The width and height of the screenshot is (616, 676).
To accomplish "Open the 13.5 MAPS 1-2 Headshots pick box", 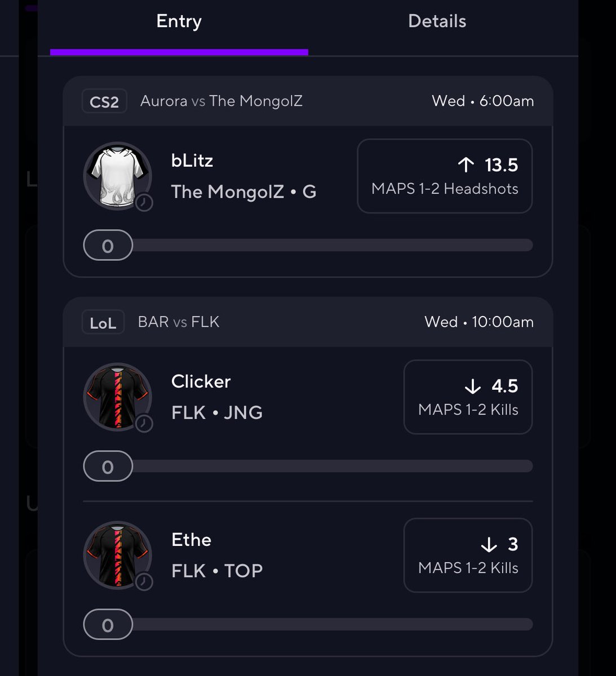I will coord(445,176).
